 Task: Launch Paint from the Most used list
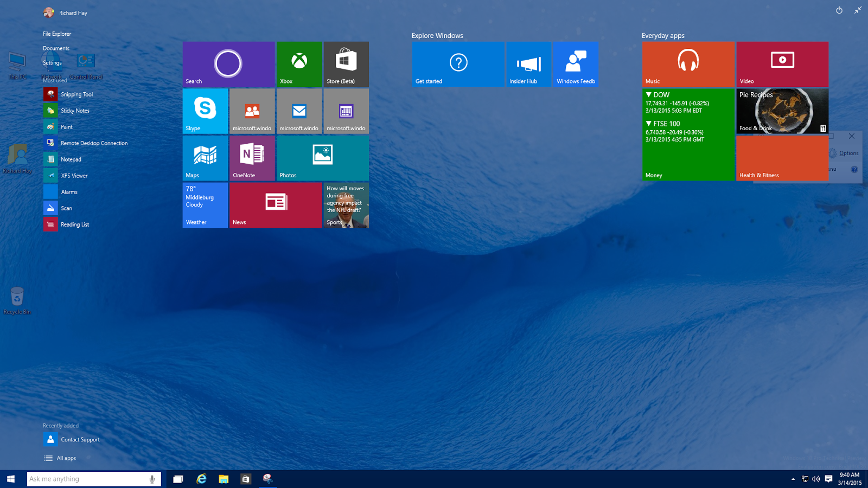pyautogui.click(x=58, y=127)
